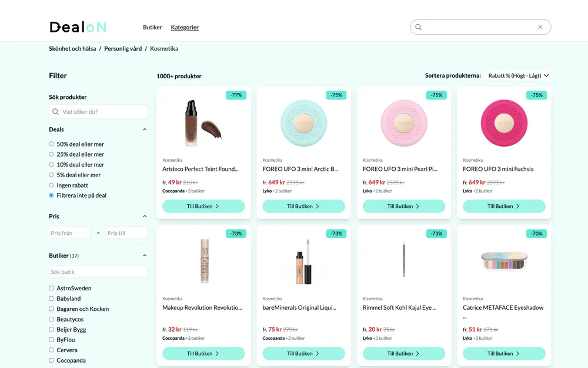
Task: Open the Rabatt % sort dropdown
Action: [x=518, y=75]
